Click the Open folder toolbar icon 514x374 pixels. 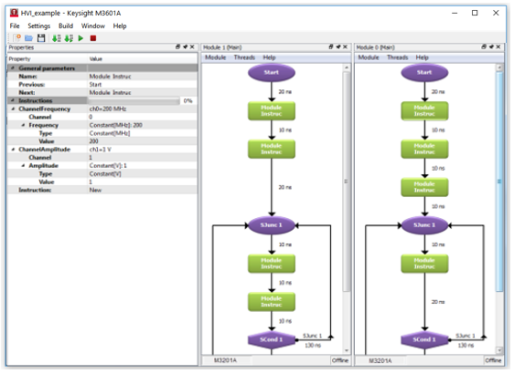click(29, 38)
